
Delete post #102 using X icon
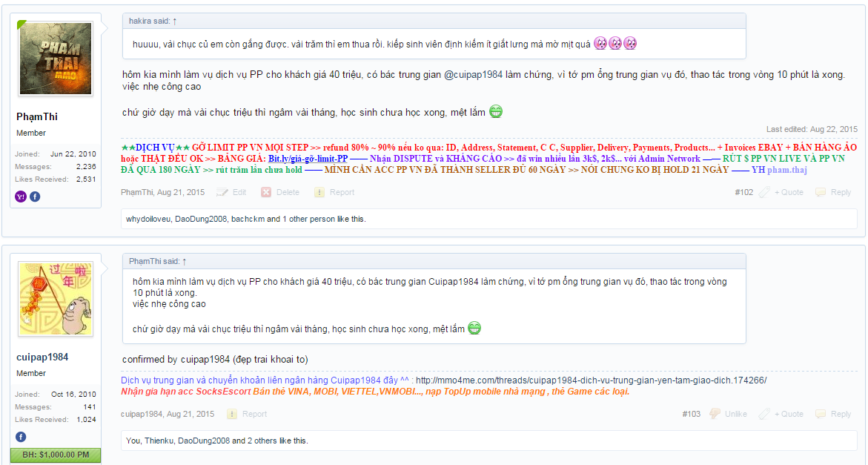(280, 192)
